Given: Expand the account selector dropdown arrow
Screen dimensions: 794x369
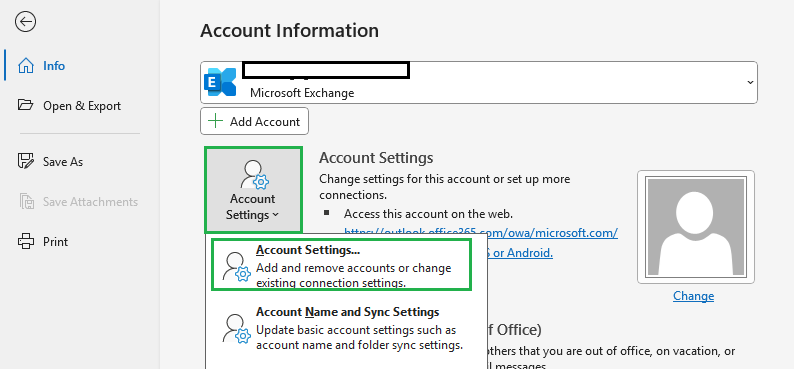Looking at the screenshot, I should coord(750,83).
